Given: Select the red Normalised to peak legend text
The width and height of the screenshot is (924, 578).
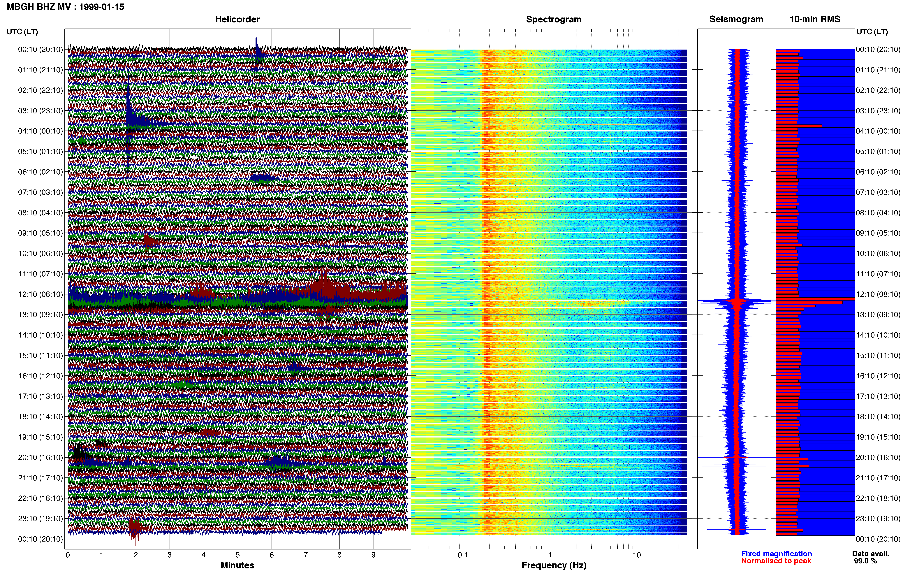Looking at the screenshot, I should 776,561.
